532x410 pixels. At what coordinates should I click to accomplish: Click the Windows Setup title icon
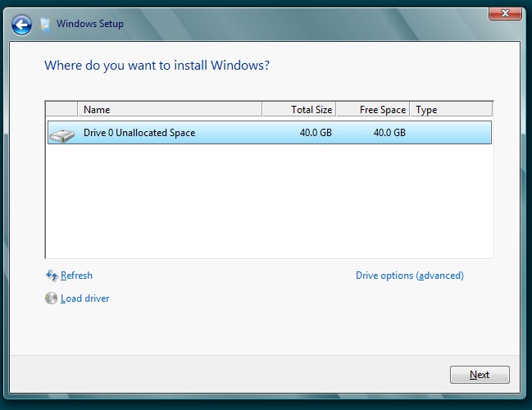tap(45, 25)
